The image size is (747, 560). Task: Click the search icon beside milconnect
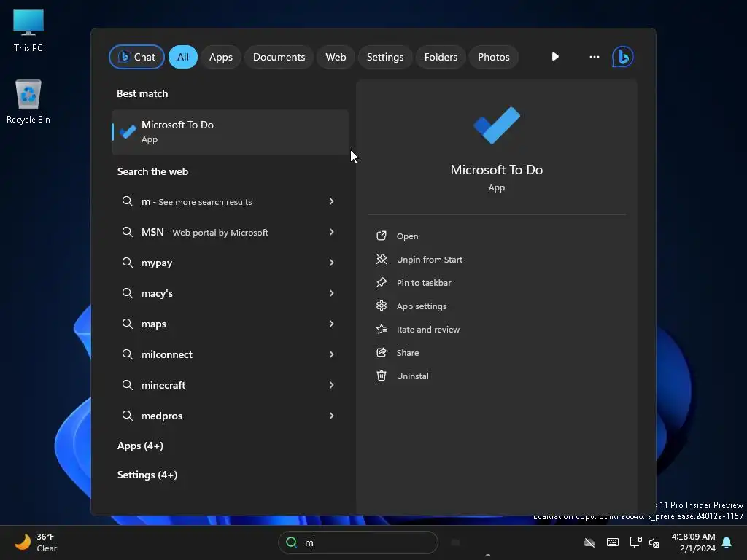tap(127, 354)
